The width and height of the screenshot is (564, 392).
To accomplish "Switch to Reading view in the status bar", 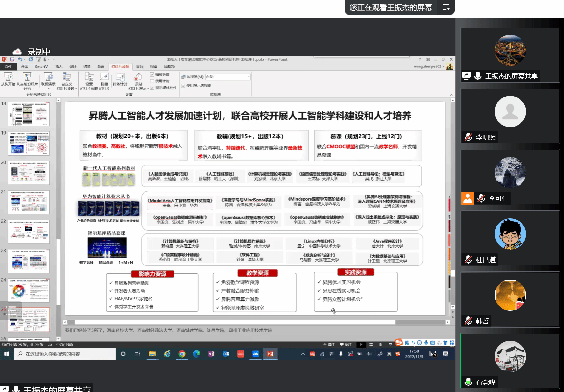I will coord(380,345).
